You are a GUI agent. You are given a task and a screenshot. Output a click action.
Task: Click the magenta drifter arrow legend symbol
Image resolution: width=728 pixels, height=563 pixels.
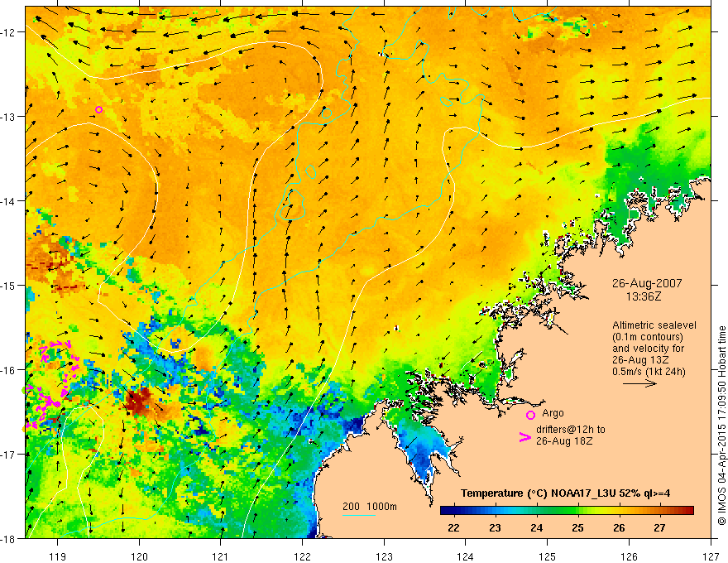click(x=525, y=437)
